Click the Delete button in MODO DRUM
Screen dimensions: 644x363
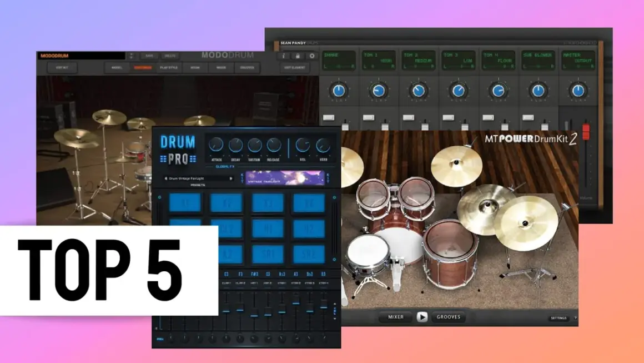170,56
